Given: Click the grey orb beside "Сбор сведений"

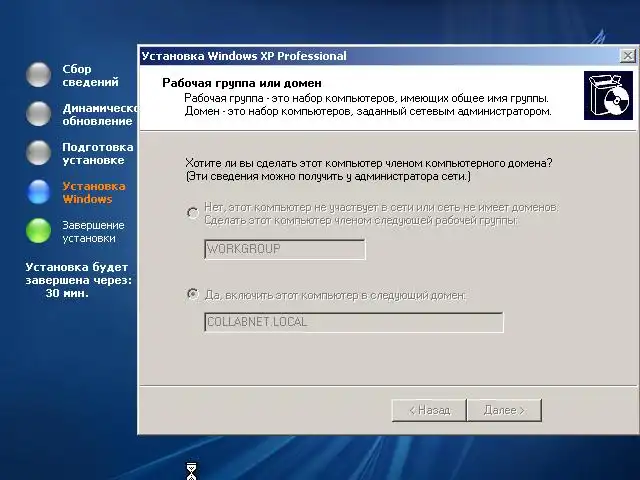Looking at the screenshot, I should [38, 75].
